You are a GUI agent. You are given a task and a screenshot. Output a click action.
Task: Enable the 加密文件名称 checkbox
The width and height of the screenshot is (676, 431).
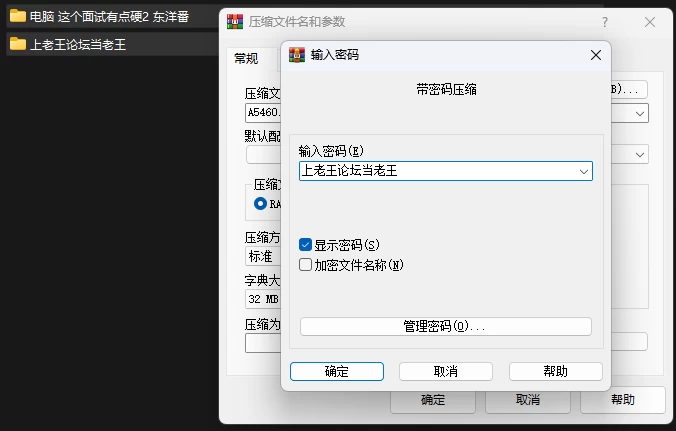305,265
